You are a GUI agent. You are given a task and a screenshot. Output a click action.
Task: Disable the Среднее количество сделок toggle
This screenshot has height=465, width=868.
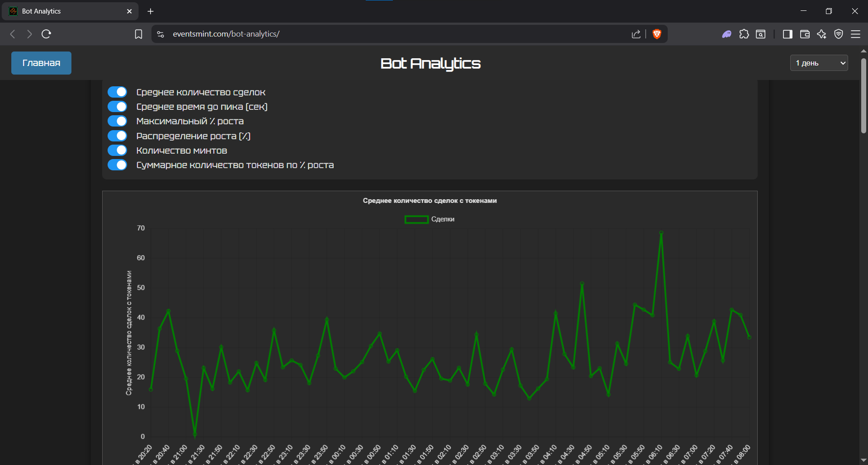click(118, 92)
